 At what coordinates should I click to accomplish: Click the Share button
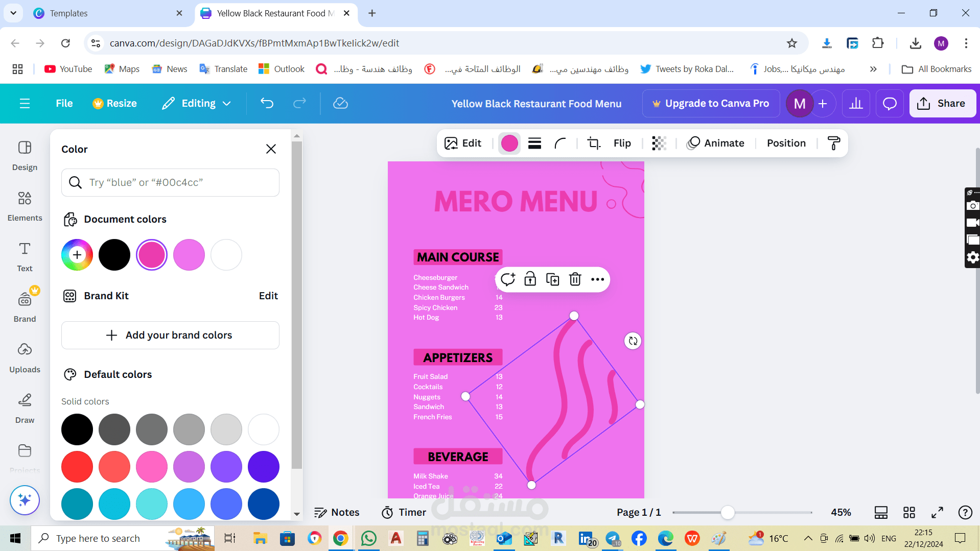(x=942, y=104)
